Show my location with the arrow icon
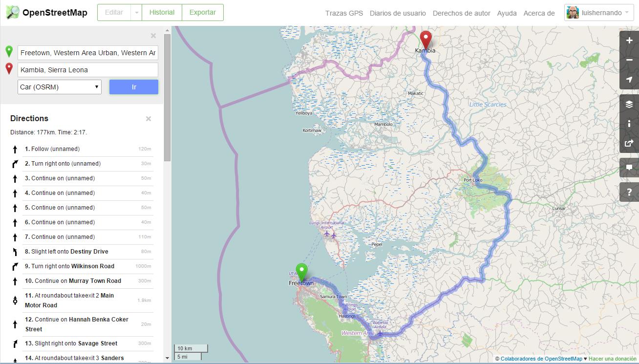Image resolution: width=639 pixels, height=364 pixels. (x=629, y=80)
